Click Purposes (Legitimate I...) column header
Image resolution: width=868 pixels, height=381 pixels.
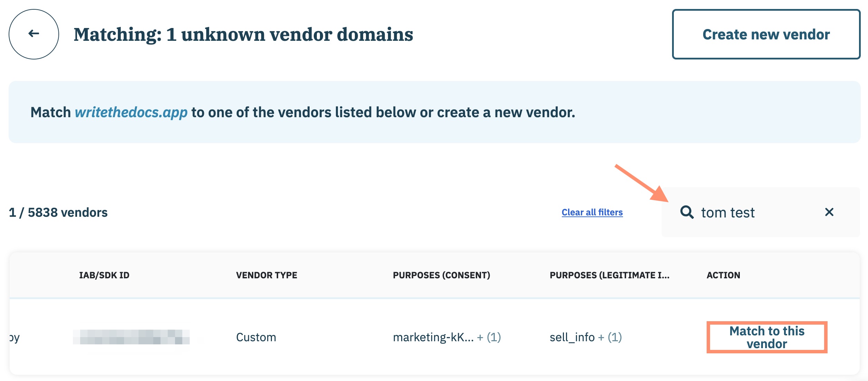point(609,275)
